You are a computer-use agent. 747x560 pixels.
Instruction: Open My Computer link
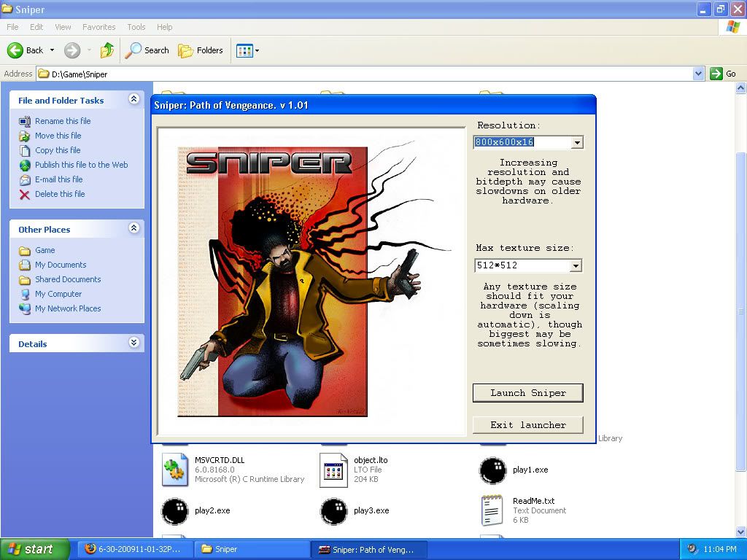58,295
